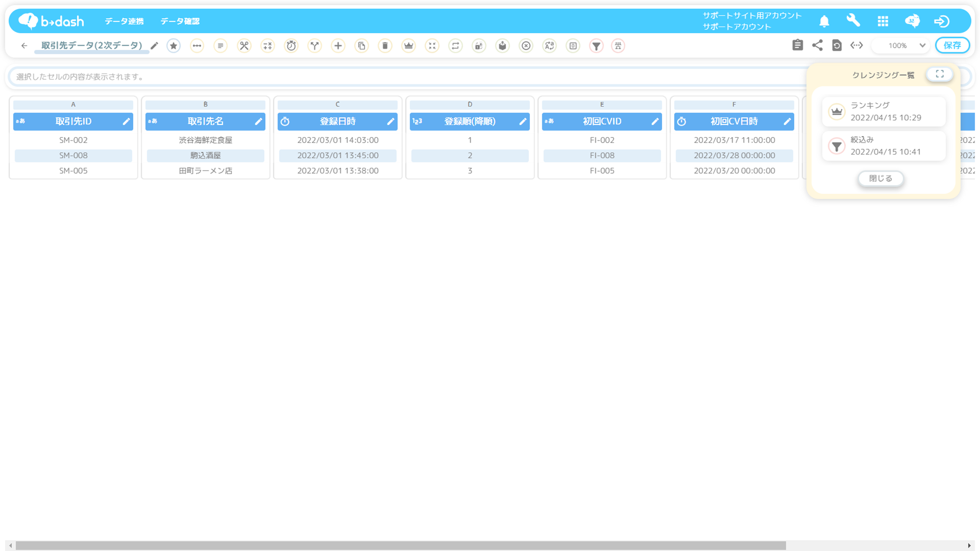This screenshot has width=980, height=551.
Task: Edit the 初回CV日時 column with pencil
Action: tap(787, 121)
